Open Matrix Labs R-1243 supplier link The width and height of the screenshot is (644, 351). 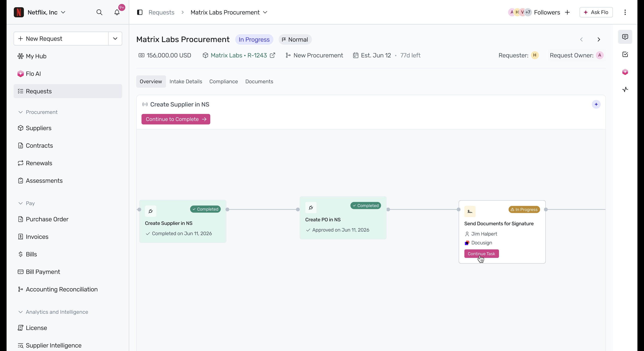(x=239, y=55)
